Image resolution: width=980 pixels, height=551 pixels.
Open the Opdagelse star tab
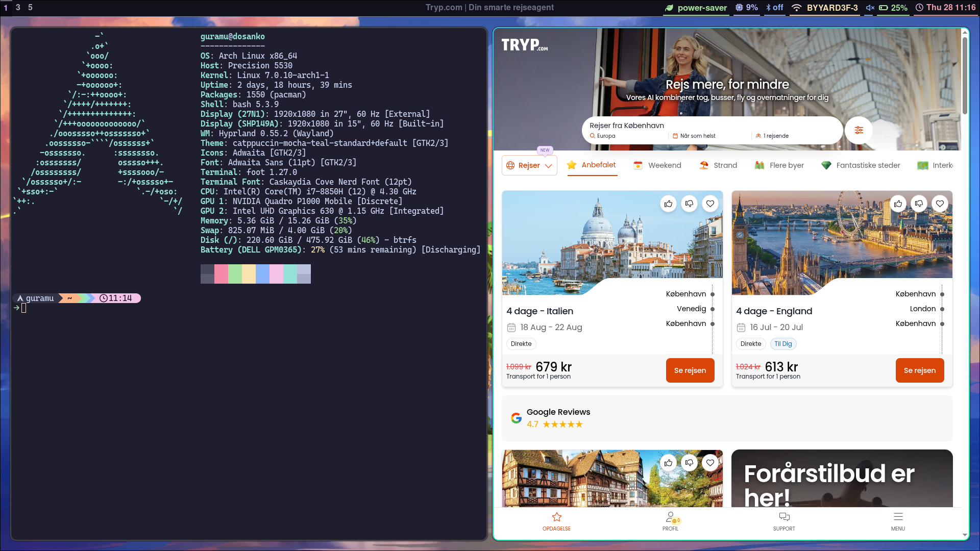(x=556, y=521)
